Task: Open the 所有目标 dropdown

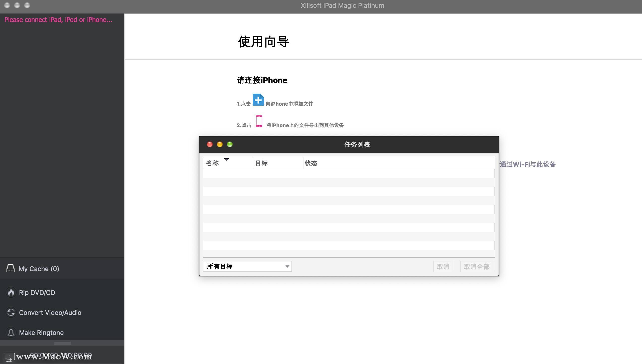Action: 247,266
